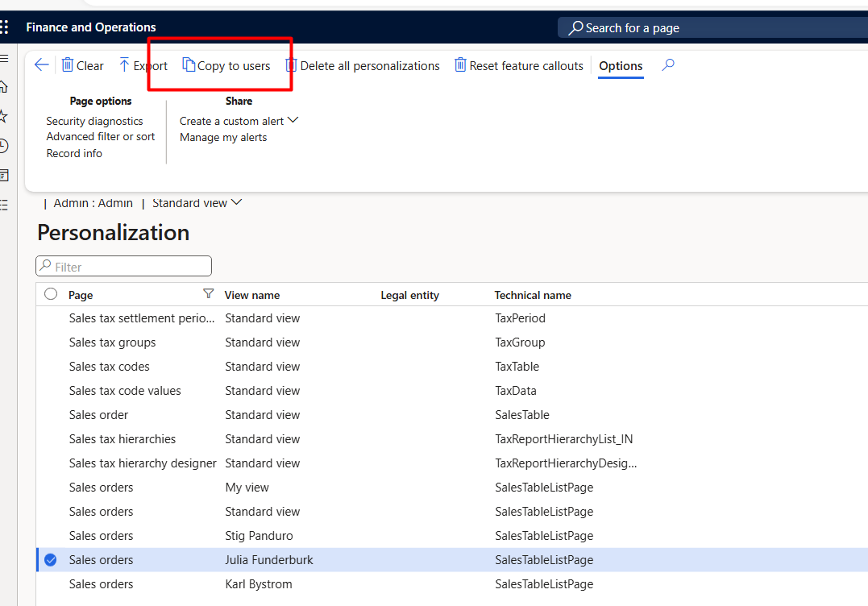The width and height of the screenshot is (868, 606).
Task: Open Modules list icon in sidebar
Action: pyautogui.click(x=4, y=205)
